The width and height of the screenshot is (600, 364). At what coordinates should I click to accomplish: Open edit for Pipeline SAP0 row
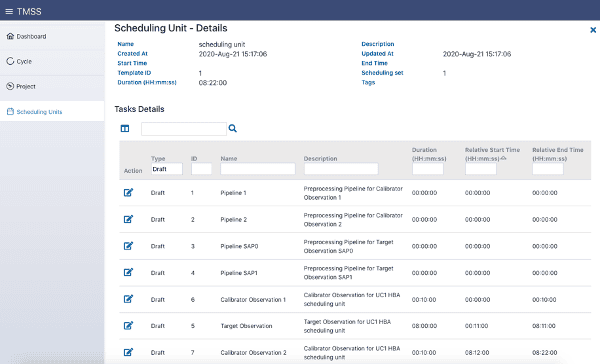pos(128,246)
